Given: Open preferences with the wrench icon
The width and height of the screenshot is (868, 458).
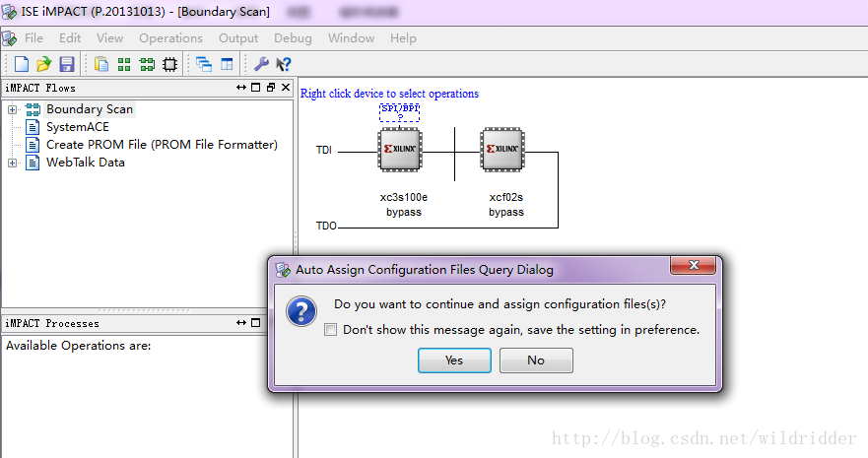Looking at the screenshot, I should 261,64.
